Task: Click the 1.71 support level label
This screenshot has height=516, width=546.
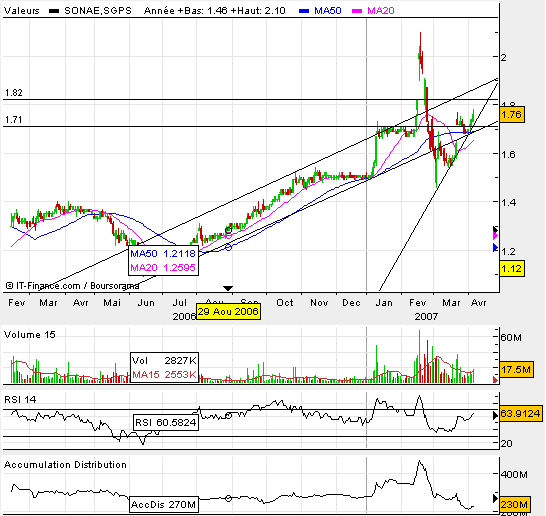Action: [14, 120]
